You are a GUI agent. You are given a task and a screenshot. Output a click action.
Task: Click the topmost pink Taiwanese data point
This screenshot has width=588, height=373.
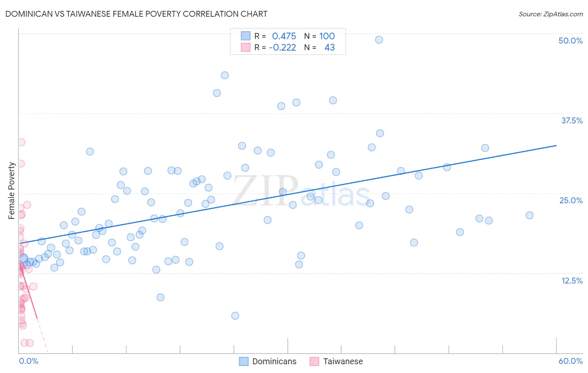(21, 142)
